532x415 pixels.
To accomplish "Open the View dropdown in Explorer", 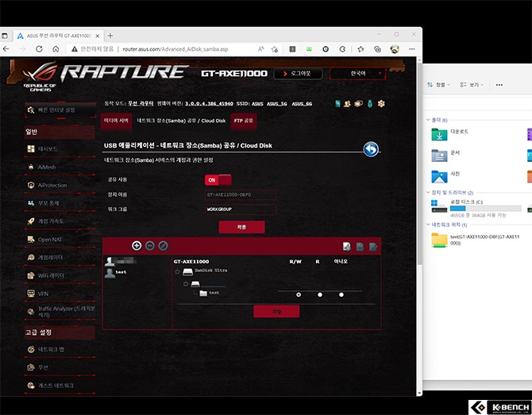I will click(472, 85).
